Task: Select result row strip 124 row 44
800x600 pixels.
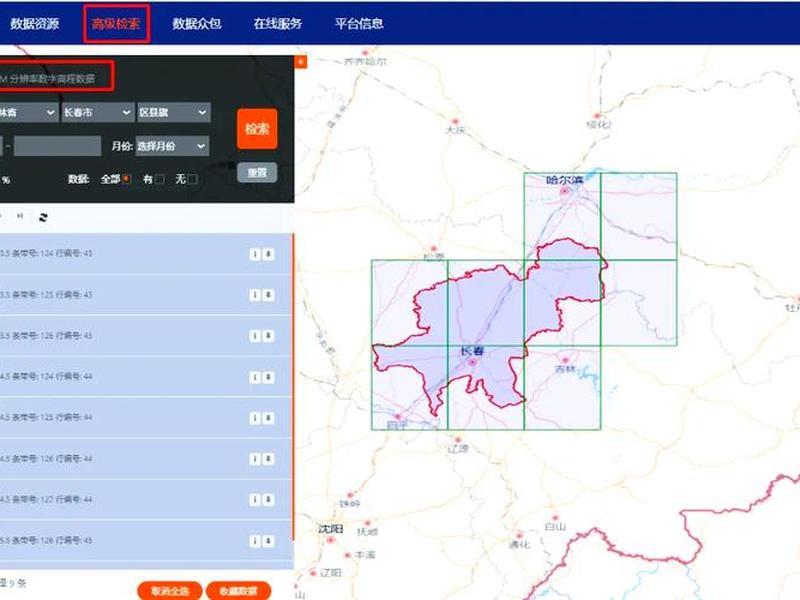Action: pos(146,377)
